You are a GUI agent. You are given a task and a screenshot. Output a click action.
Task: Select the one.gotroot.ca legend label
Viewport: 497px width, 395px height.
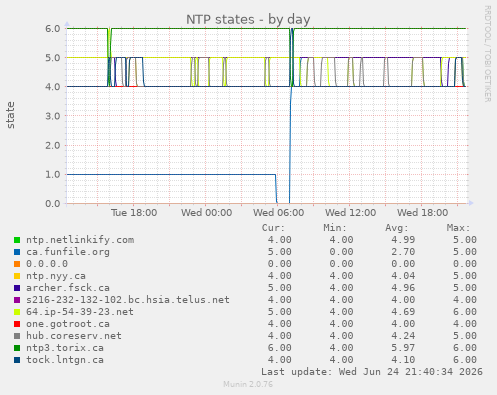68,324
